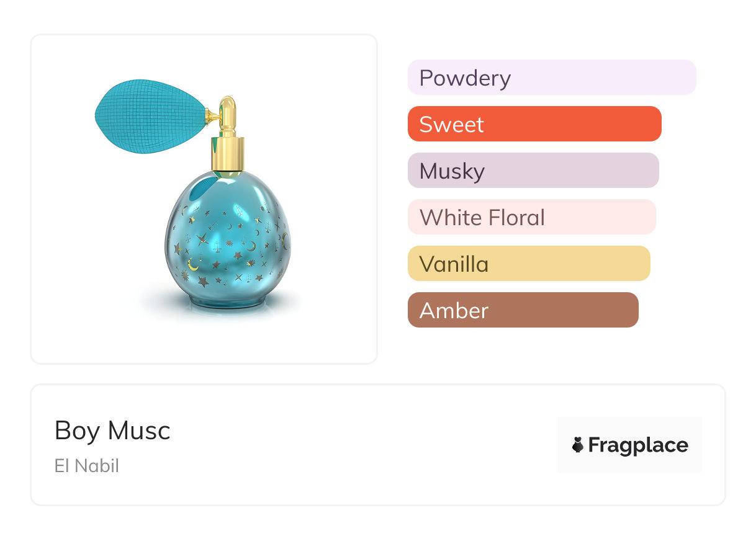Click the star-patterned blue glass bottle body
This screenshot has height=536, width=756.
click(227, 236)
